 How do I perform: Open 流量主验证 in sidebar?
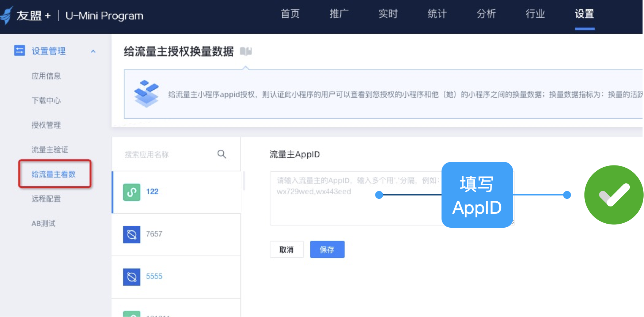(x=50, y=149)
